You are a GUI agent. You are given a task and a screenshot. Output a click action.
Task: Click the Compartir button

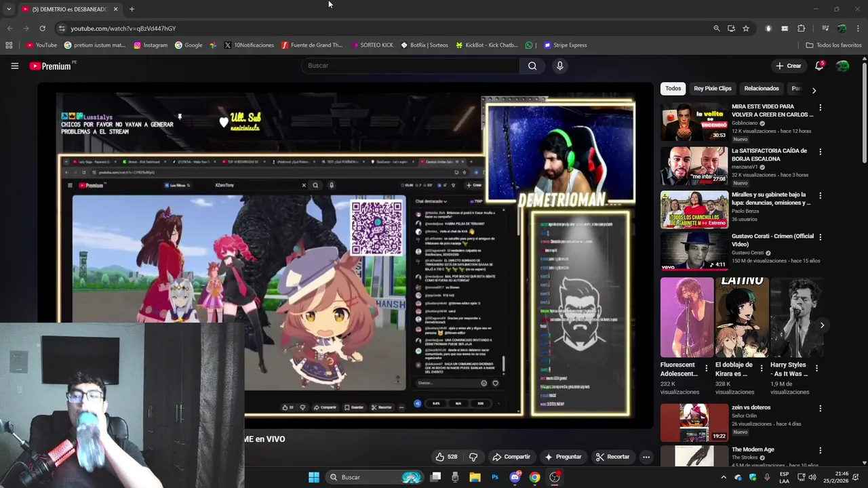511,457
